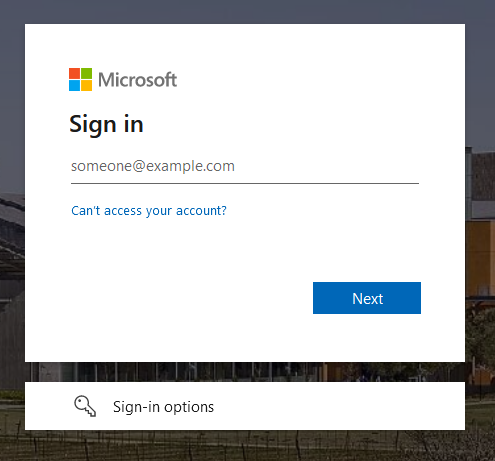Open the Can't access your account link
This screenshot has height=461, width=495.
tap(149, 211)
